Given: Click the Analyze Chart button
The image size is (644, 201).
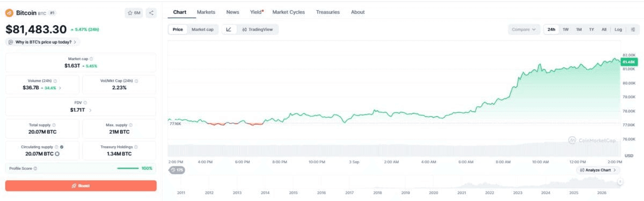Looking at the screenshot, I should [x=598, y=170].
